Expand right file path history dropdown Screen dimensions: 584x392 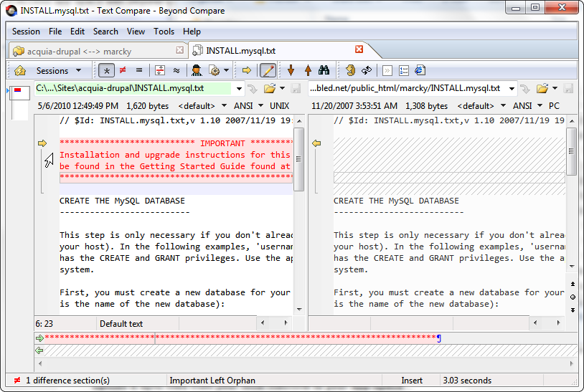[512, 89]
